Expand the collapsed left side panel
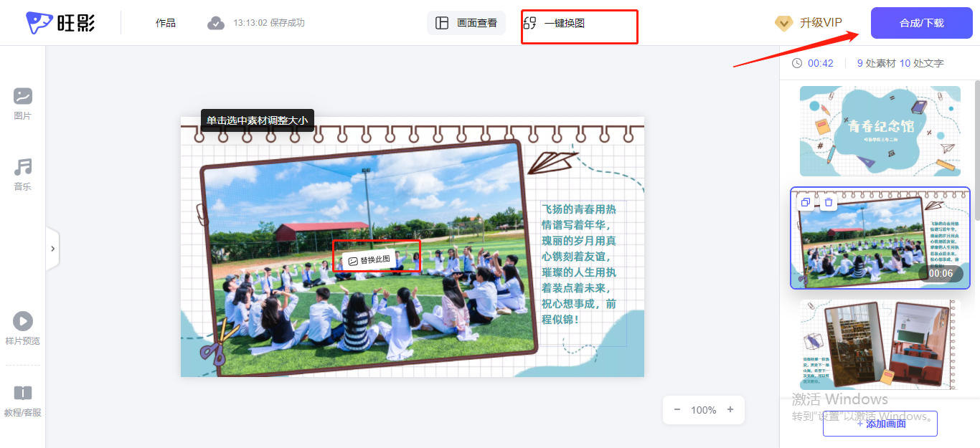Viewport: 980px width, 448px height. (52, 249)
